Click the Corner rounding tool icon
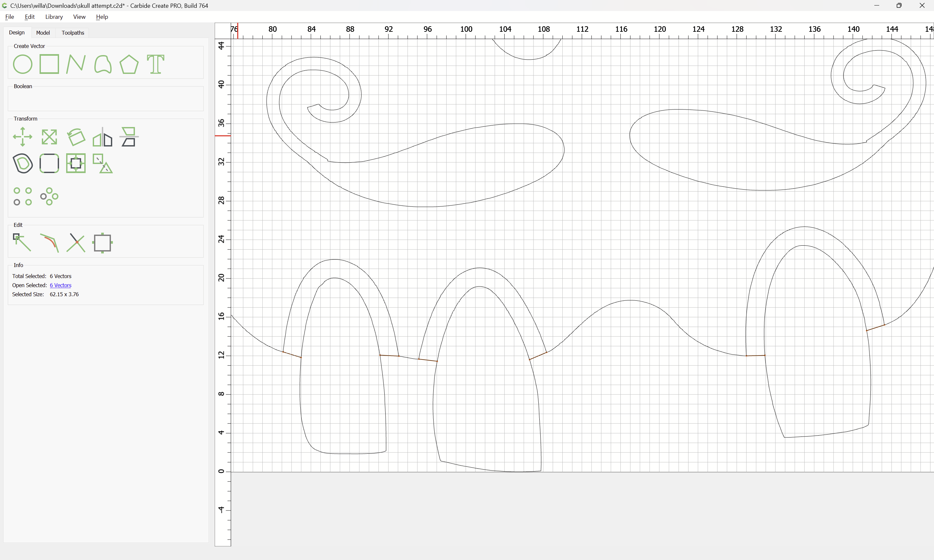Image resolution: width=934 pixels, height=560 pixels. 49,163
